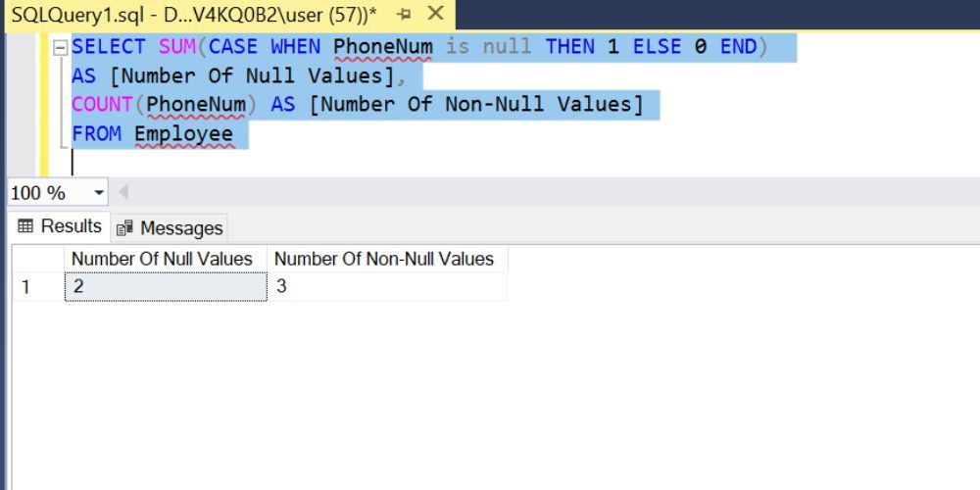Select the top-left corner cell of results grid

38,259
